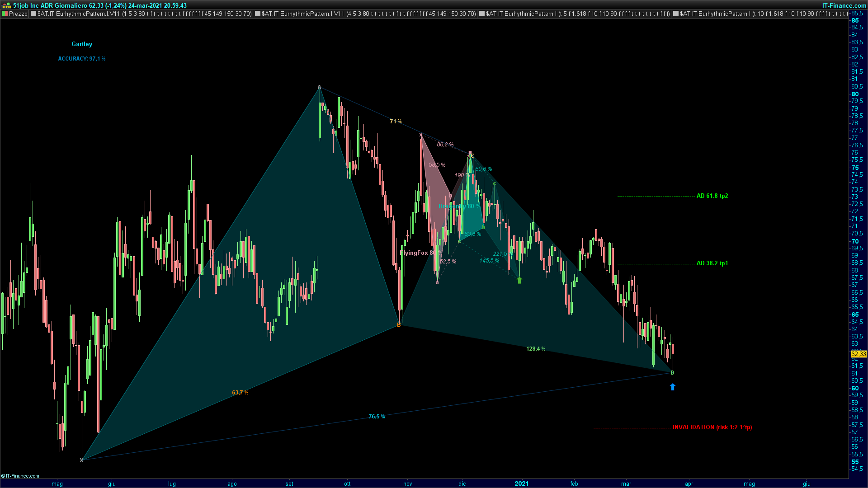This screenshot has height=488, width=868.
Task: Click the Prezzo red-green color swatch
Action: point(5,14)
